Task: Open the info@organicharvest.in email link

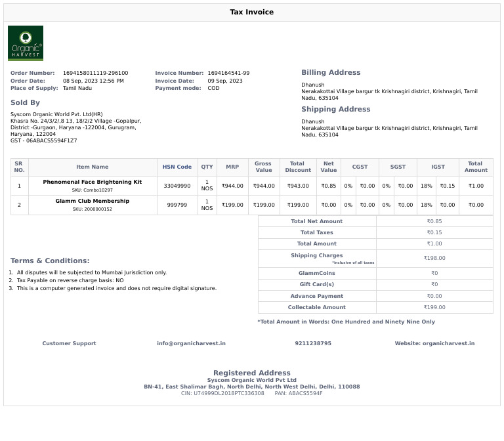Action: click(191, 343)
